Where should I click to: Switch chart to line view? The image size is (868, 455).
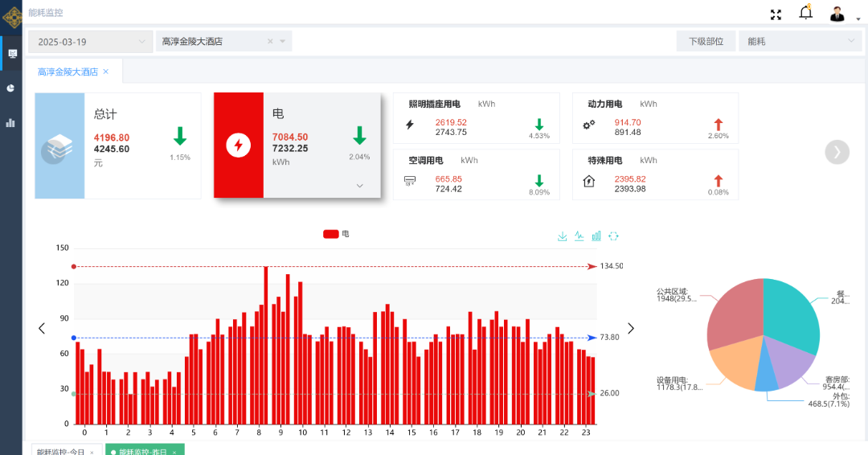pyautogui.click(x=579, y=236)
